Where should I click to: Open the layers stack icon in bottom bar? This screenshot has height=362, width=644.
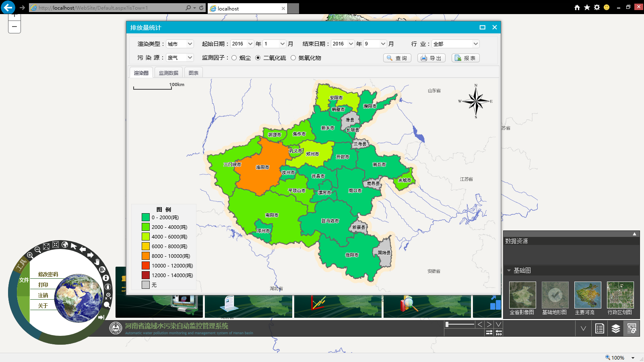pyautogui.click(x=615, y=329)
